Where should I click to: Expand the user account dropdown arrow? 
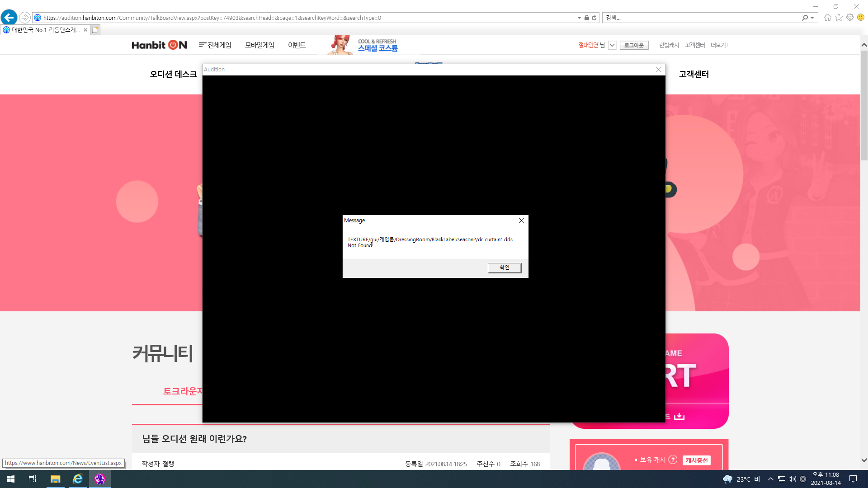click(x=612, y=45)
